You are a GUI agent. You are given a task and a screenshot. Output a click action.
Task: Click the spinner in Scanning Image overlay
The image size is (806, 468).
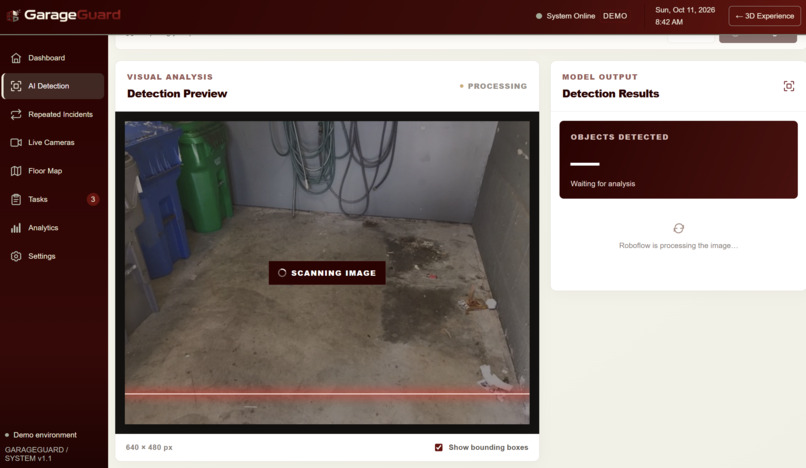282,273
